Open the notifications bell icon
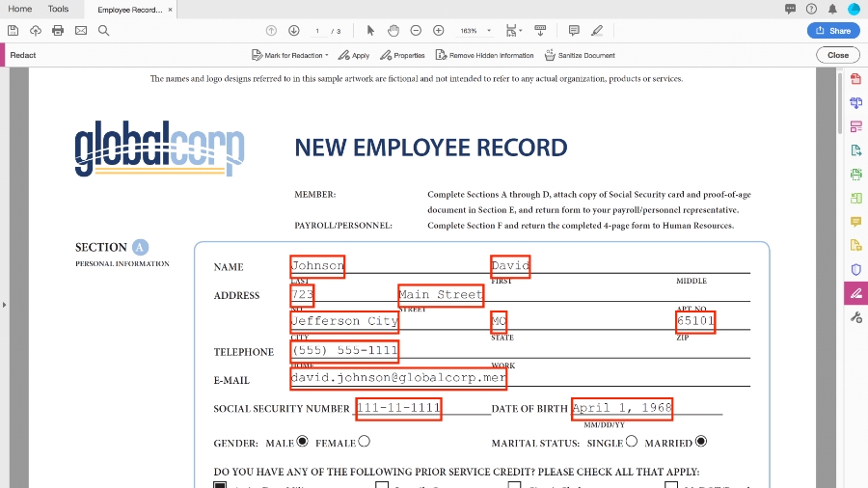 click(832, 9)
